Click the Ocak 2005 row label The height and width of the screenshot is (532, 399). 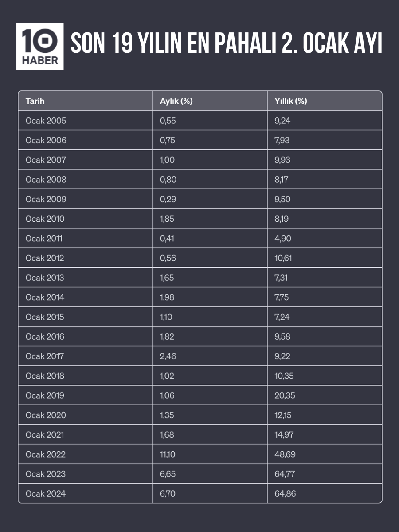(x=46, y=121)
